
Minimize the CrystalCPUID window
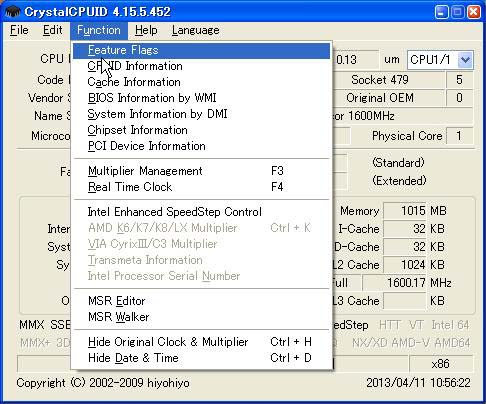coord(441,12)
